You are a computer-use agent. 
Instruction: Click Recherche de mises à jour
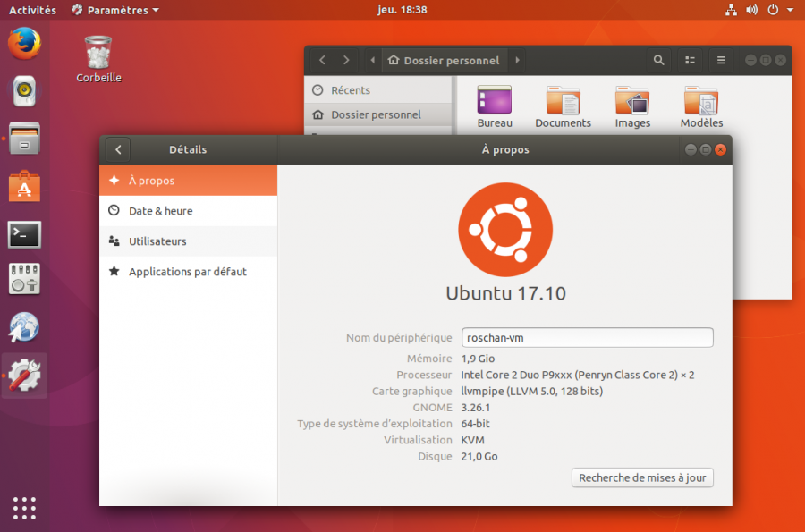[642, 477]
